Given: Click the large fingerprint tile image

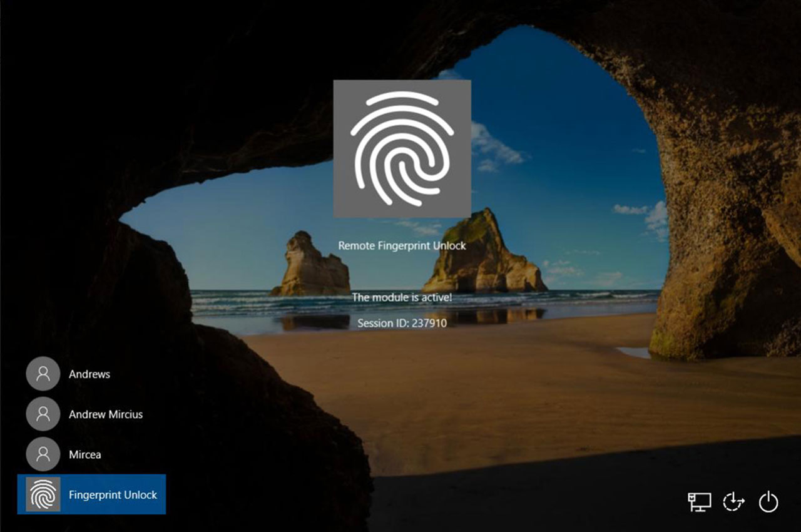Looking at the screenshot, I should (x=402, y=148).
